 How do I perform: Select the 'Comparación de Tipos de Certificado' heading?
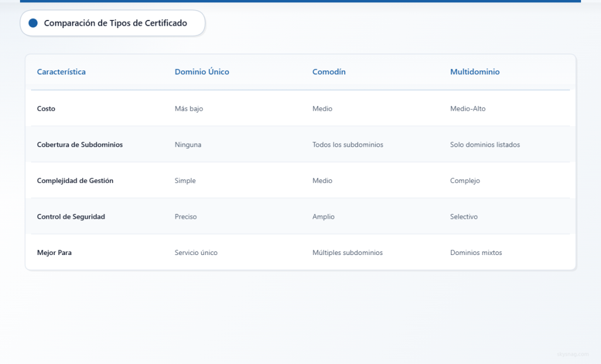click(x=116, y=23)
